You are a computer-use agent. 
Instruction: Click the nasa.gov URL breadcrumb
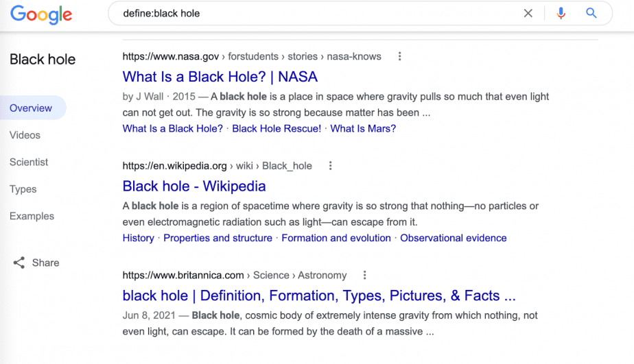(x=252, y=57)
